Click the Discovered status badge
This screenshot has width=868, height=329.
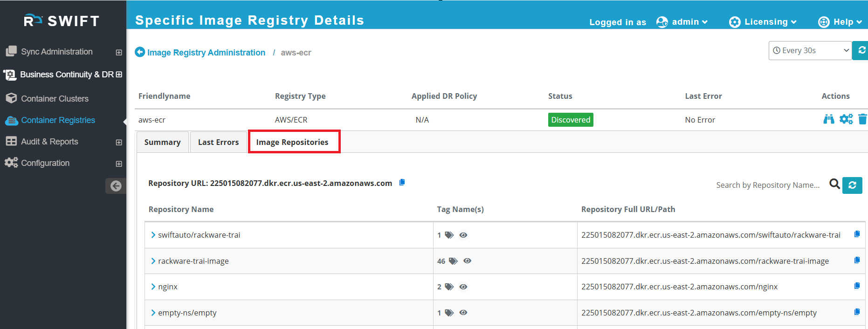click(571, 120)
